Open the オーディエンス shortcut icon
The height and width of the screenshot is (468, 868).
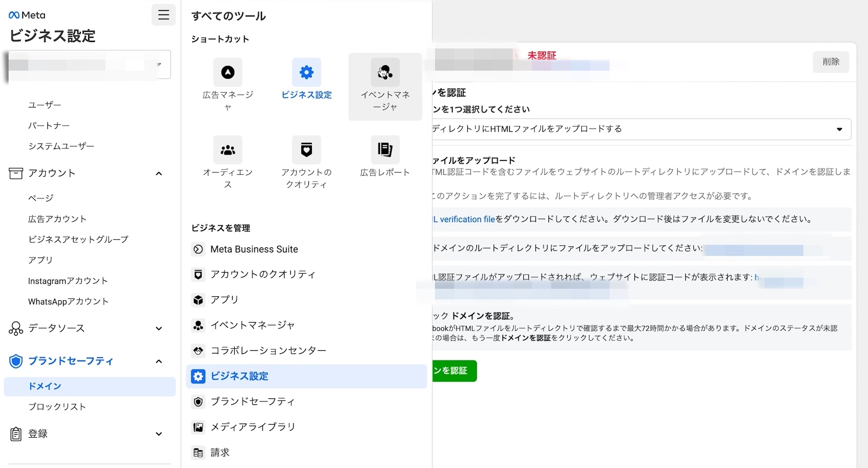point(228,150)
